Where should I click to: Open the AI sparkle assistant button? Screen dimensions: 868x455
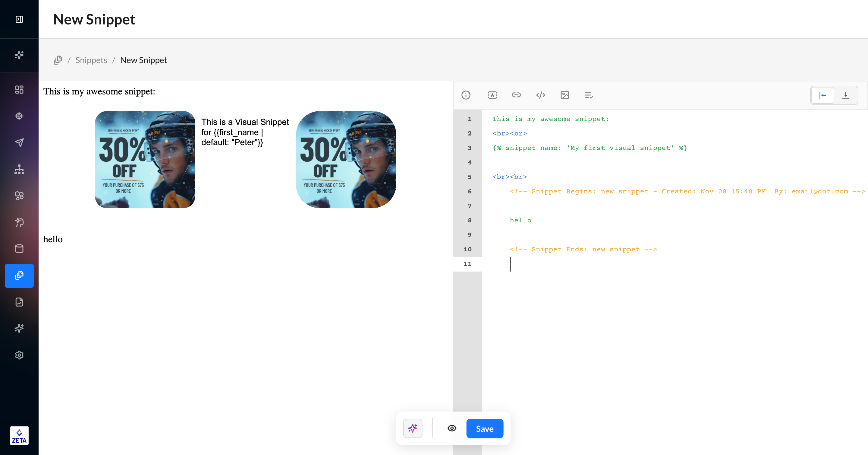(x=412, y=428)
